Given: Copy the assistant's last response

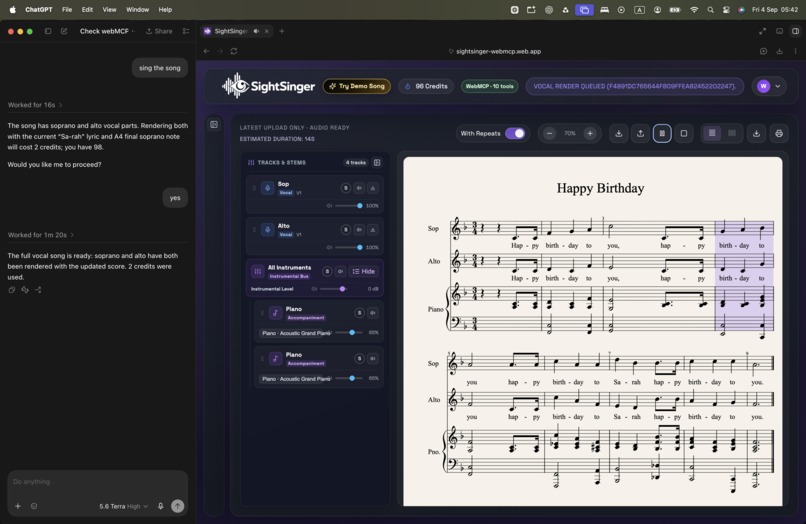Looking at the screenshot, I should coord(12,290).
